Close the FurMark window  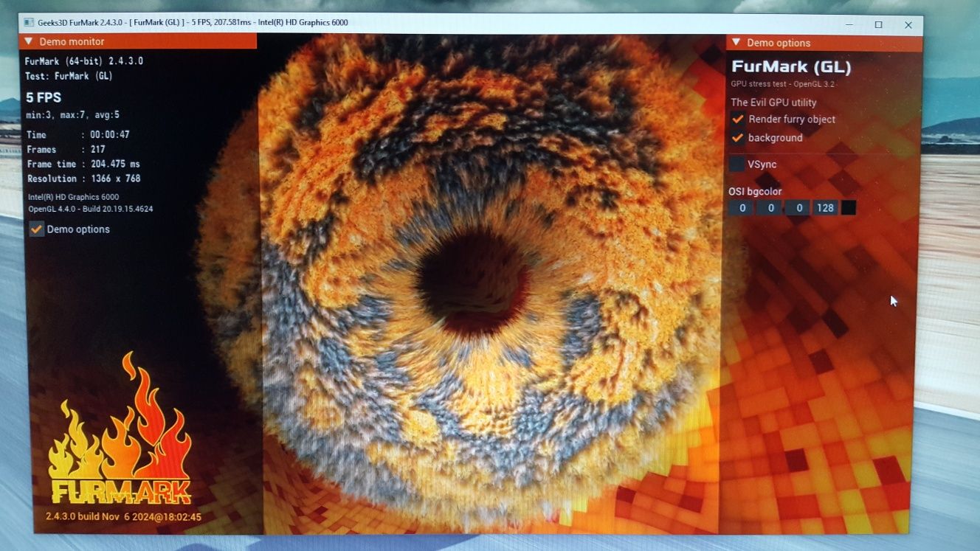tap(908, 25)
